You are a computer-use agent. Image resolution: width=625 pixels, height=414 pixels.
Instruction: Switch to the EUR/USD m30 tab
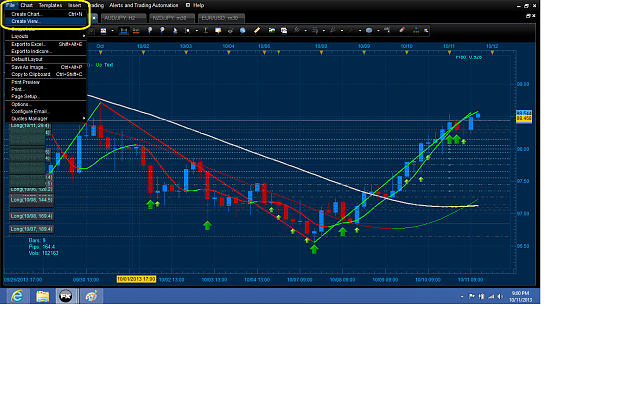coord(221,18)
